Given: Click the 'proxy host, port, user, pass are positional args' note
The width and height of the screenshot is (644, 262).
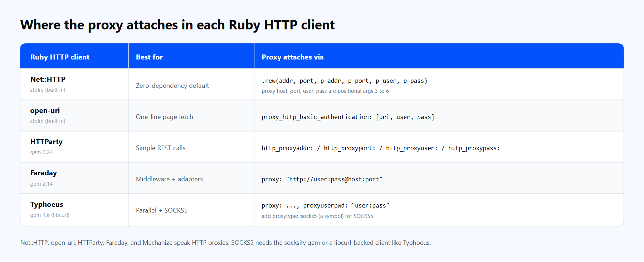Looking at the screenshot, I should (x=325, y=91).
